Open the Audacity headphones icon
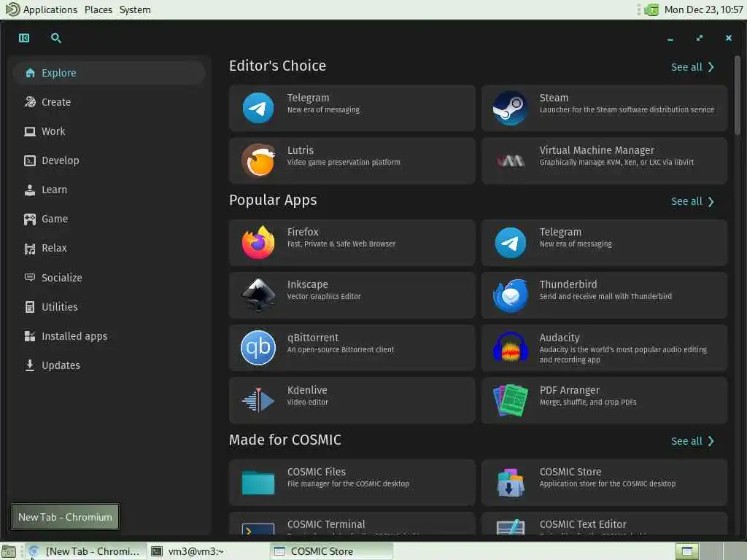747x560 pixels. 510,347
